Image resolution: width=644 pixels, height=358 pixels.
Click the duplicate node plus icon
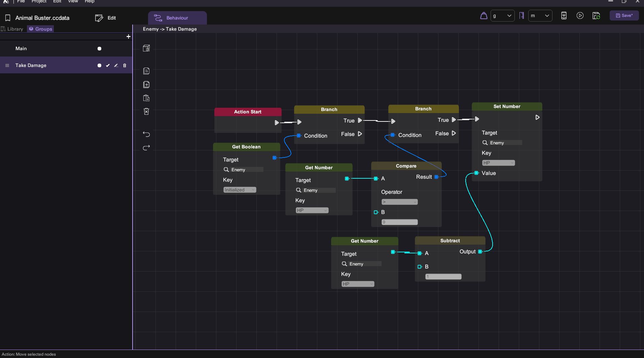(146, 84)
